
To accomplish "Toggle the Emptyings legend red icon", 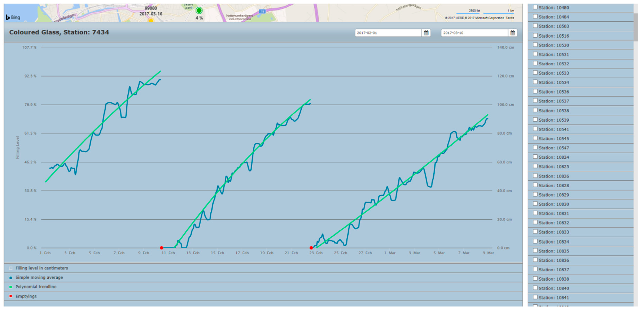I will click(11, 296).
